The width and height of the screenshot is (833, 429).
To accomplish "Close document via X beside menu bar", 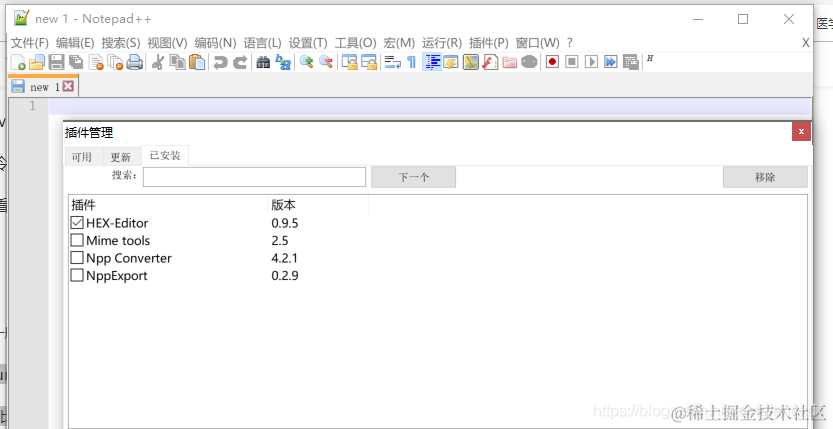I will tap(805, 43).
